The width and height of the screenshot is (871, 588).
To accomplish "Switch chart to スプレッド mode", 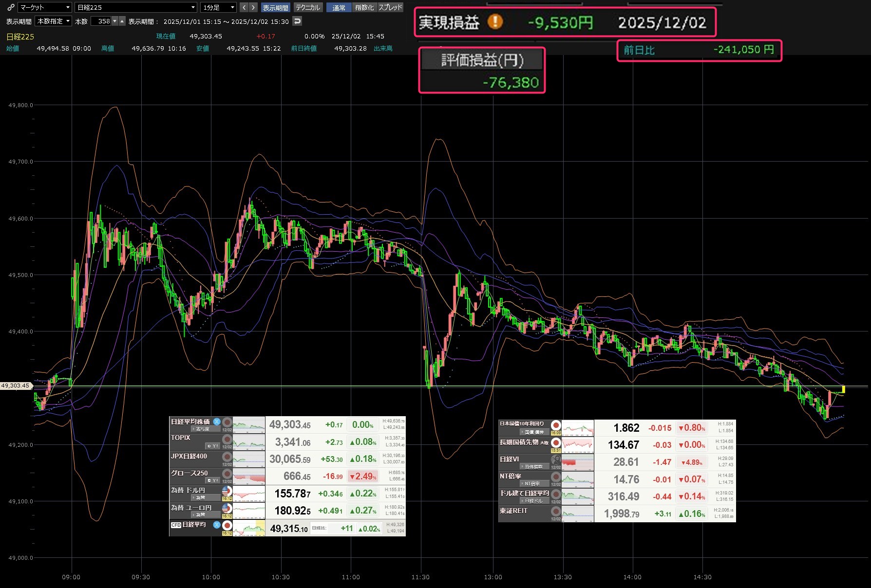I will pos(390,7).
